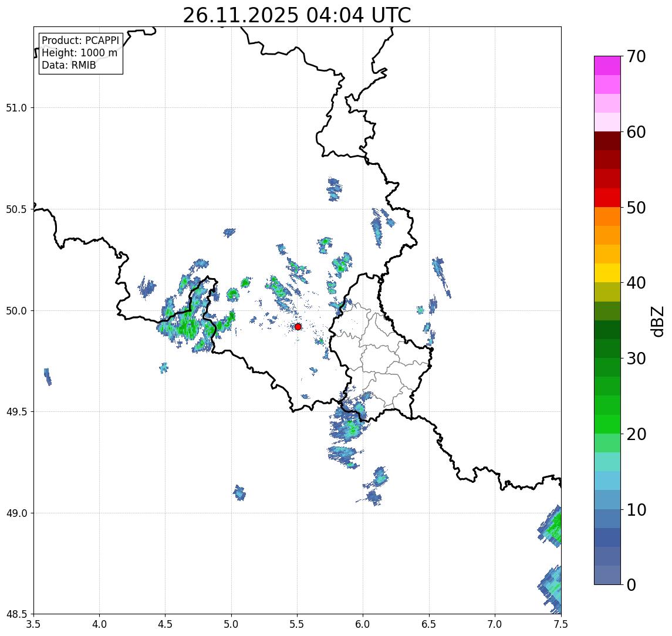The image size is (672, 636).
Task: Click the 'Product: PCAPPI' legend text
Action: coord(80,40)
